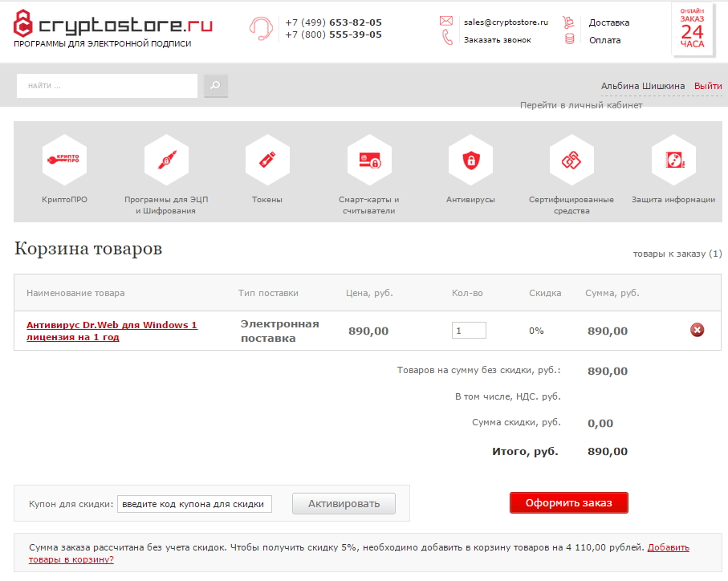Click the quantity field showing 1
Screen dimensions: 728x581
pos(469,331)
